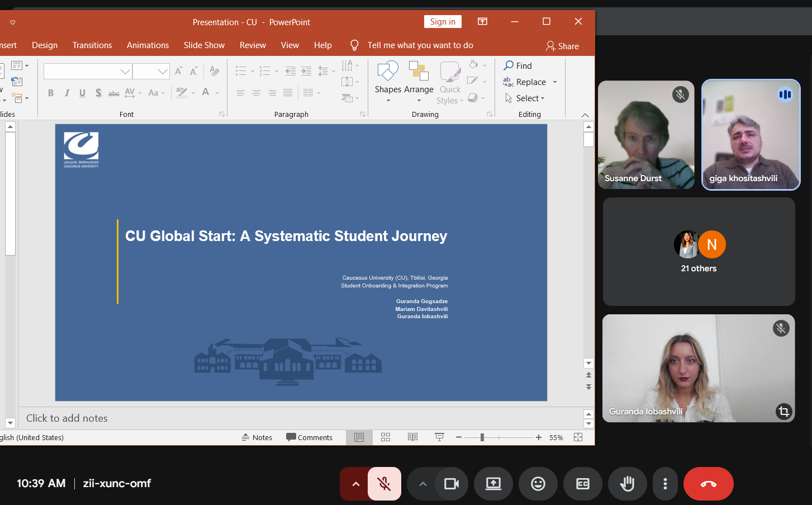The width and height of the screenshot is (812, 505).
Task: Toggle italic formatting
Action: [67, 93]
